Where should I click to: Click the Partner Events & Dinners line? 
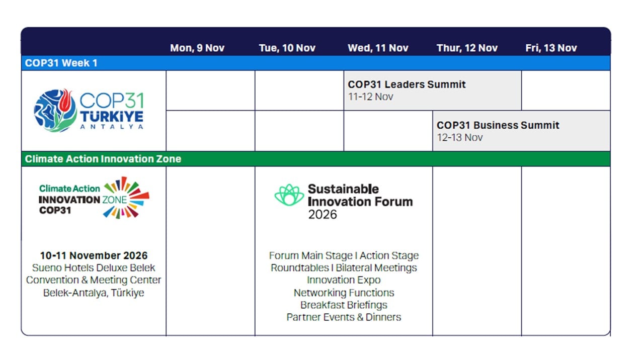pyautogui.click(x=344, y=317)
